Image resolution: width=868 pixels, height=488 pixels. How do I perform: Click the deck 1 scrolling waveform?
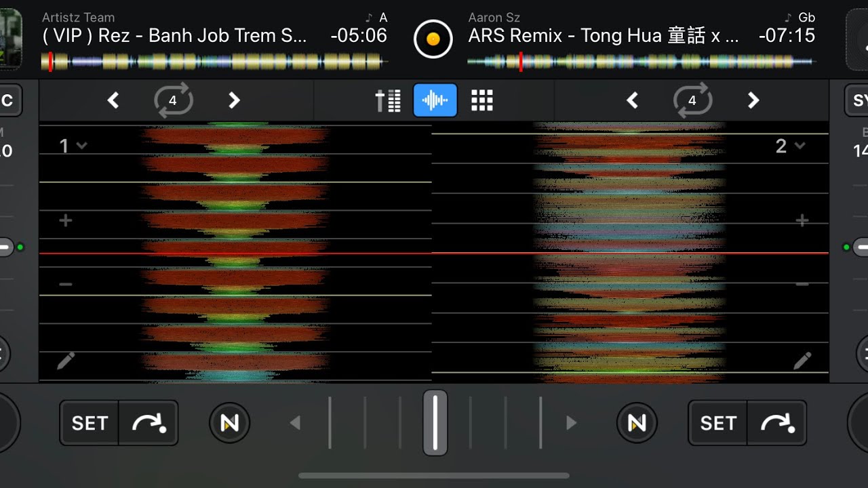coord(235,252)
